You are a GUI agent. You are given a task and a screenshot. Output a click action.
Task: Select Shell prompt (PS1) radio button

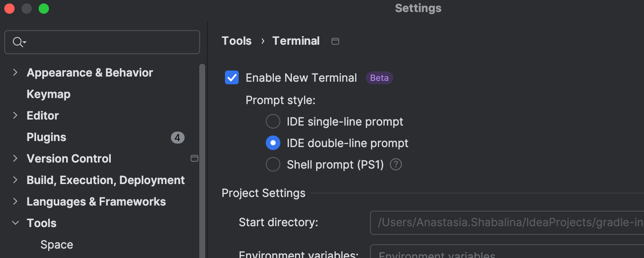(x=273, y=165)
